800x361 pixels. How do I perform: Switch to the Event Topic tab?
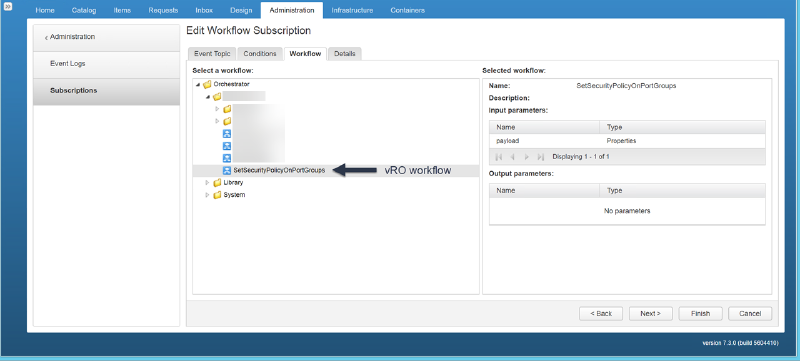point(212,54)
